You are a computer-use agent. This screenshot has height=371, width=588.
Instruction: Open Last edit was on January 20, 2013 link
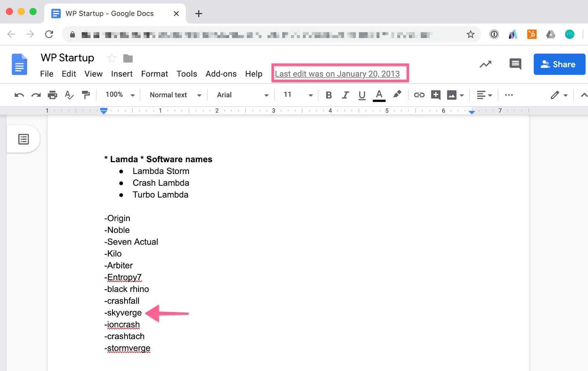point(337,74)
